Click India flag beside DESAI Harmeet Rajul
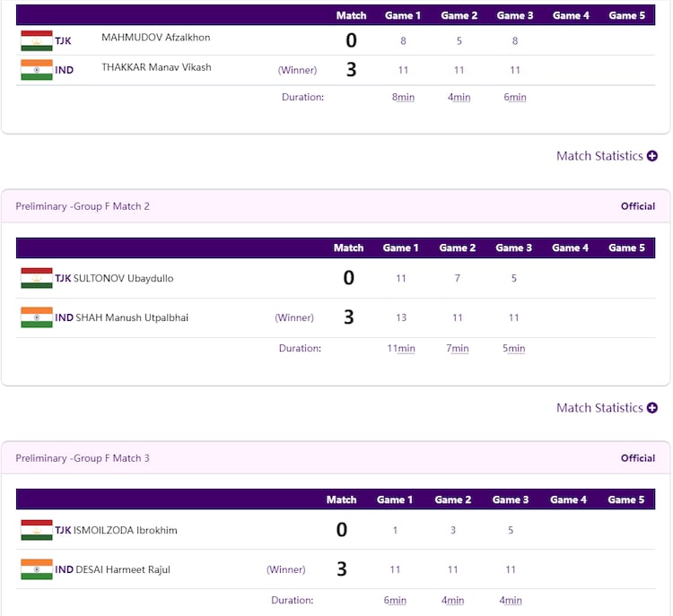Image resolution: width=673 pixels, height=616 pixels. pos(36,569)
